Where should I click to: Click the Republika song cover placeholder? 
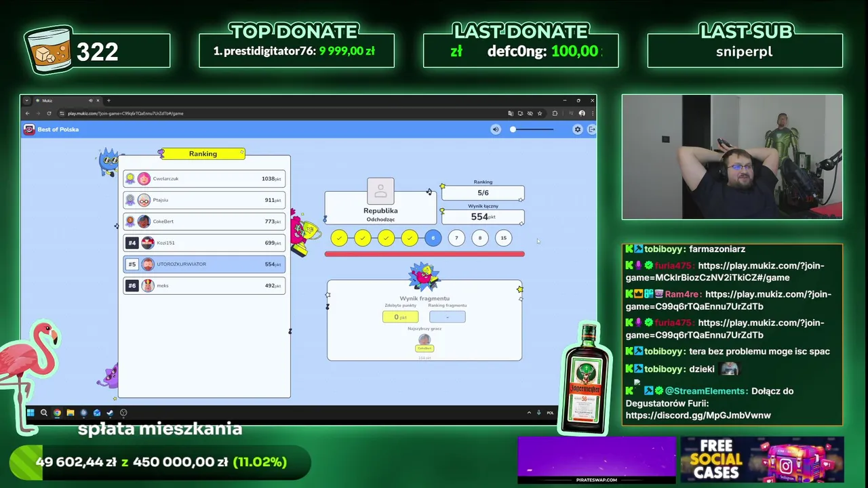(380, 191)
